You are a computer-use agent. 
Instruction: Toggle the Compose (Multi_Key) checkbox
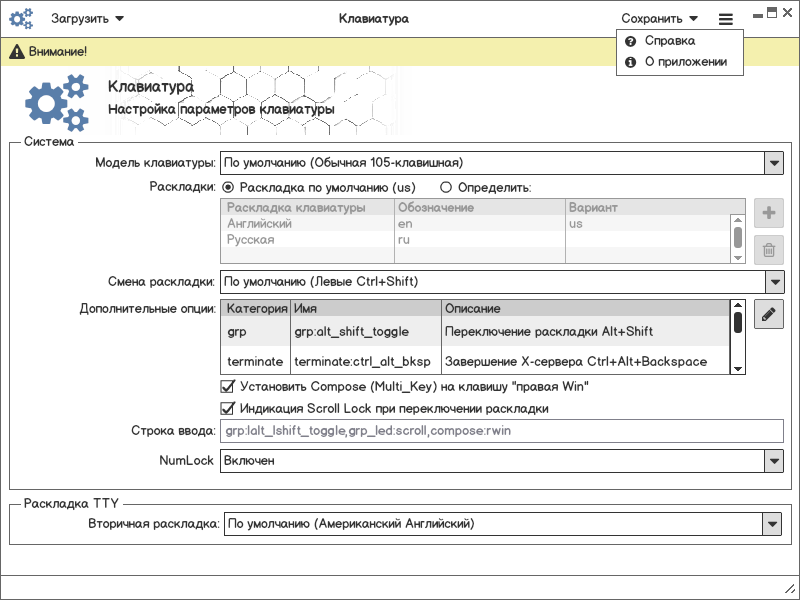227,386
